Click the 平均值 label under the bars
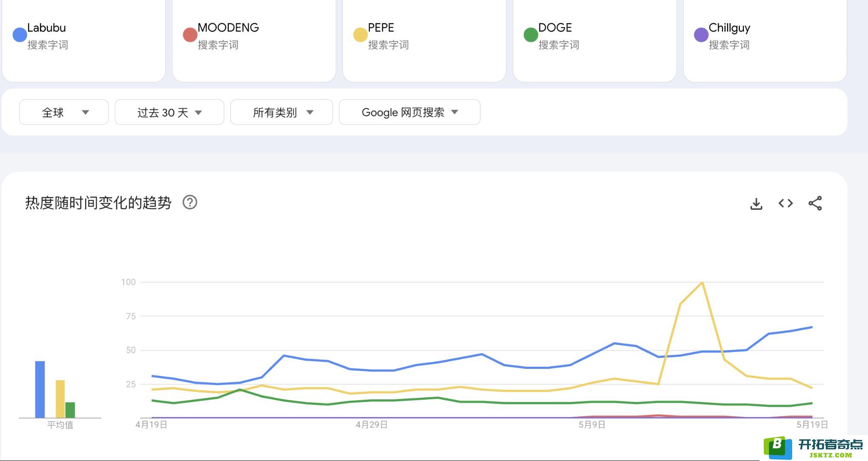 click(60, 425)
